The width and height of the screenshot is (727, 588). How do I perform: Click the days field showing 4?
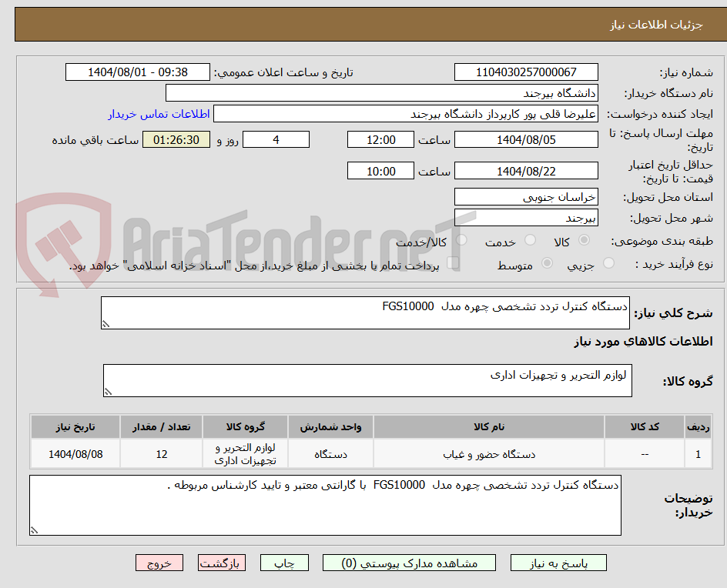click(276, 139)
